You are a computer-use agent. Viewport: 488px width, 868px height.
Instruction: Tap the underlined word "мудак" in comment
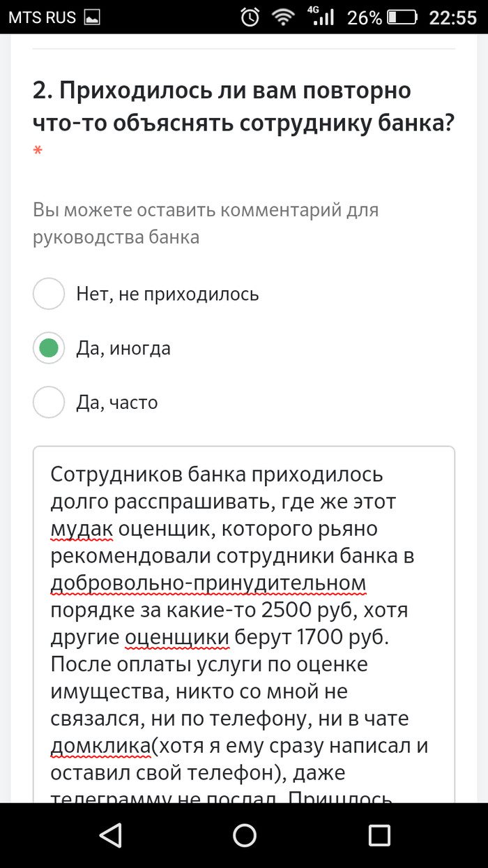point(82,530)
